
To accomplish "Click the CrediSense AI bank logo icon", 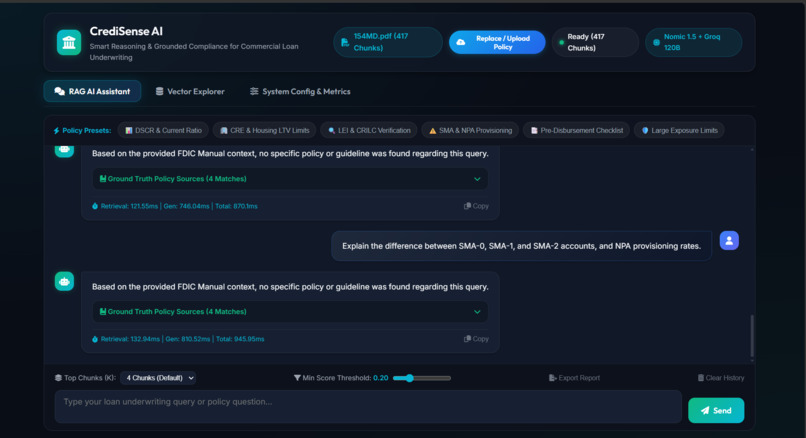I will pos(69,43).
